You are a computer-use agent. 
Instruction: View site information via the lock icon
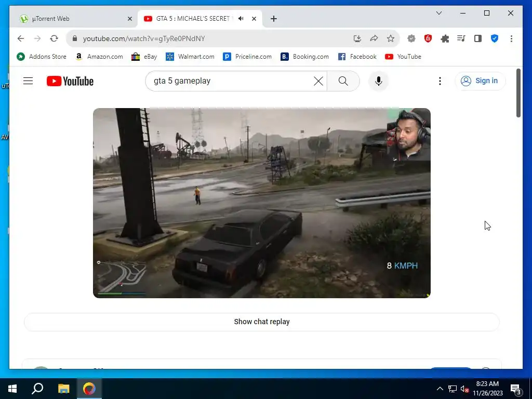point(75,38)
